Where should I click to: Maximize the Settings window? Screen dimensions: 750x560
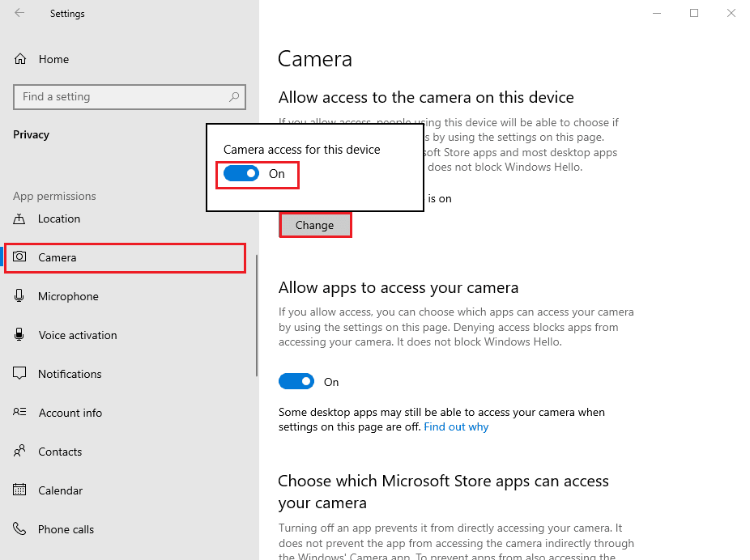point(694,13)
